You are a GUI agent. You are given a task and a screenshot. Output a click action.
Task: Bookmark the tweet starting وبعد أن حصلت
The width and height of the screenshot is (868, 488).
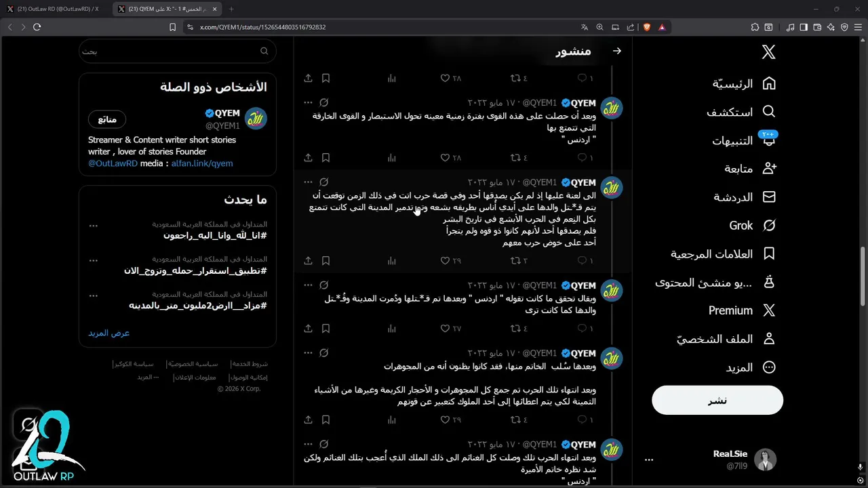coord(325,157)
